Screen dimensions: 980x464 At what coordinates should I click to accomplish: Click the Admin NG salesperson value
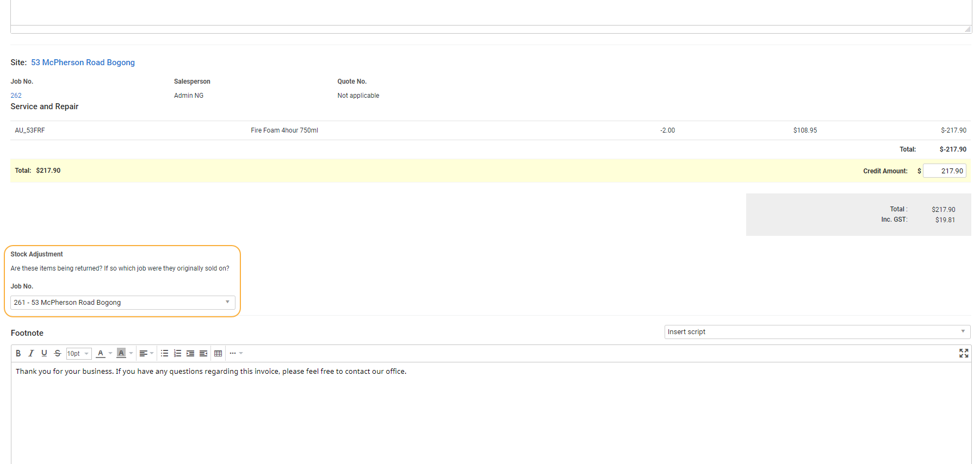click(x=189, y=96)
